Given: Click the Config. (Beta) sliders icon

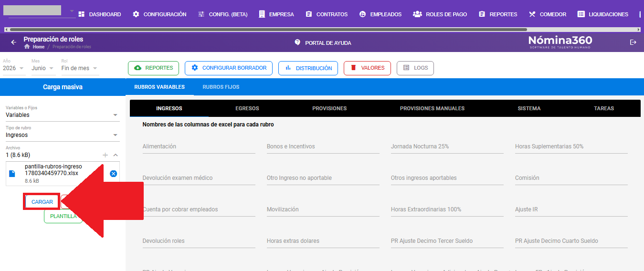Looking at the screenshot, I should (201, 14).
